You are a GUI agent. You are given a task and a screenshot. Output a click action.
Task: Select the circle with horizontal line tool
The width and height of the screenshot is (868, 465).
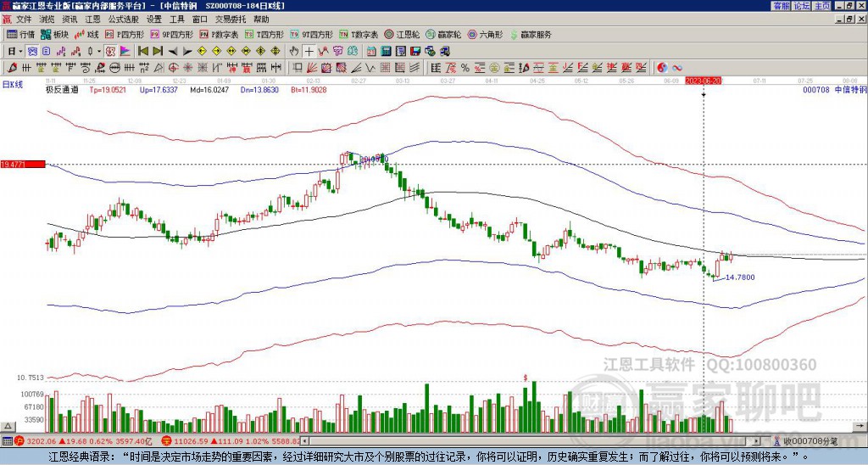(114, 68)
